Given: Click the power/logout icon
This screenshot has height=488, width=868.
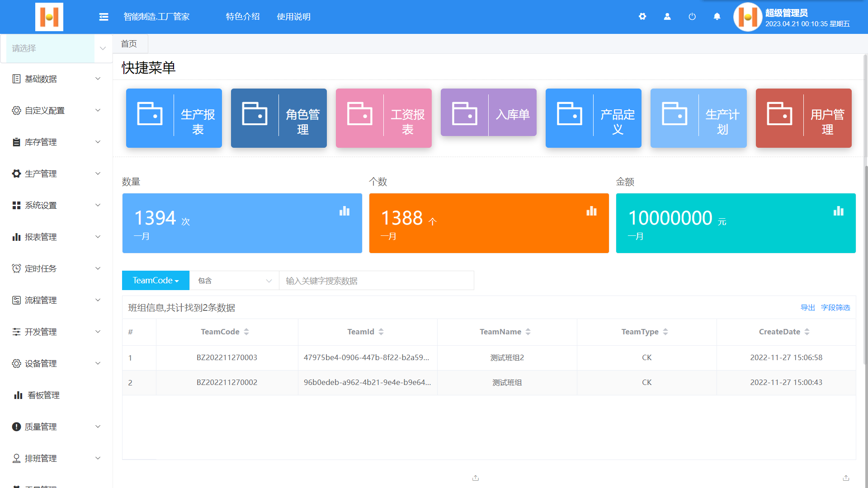Looking at the screenshot, I should tap(692, 17).
